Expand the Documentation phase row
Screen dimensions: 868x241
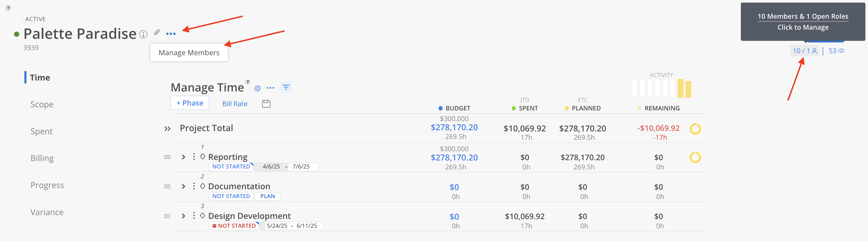click(x=183, y=186)
